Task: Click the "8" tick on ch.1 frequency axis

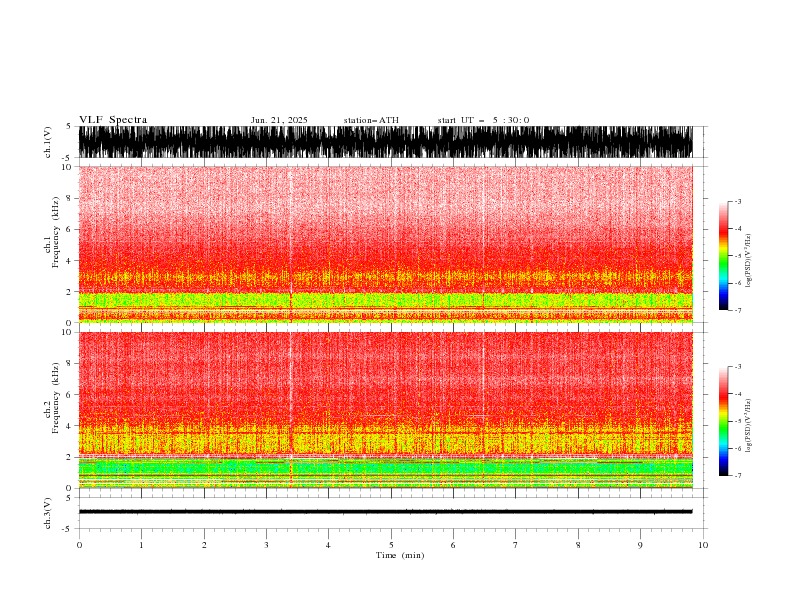Action: (69, 198)
